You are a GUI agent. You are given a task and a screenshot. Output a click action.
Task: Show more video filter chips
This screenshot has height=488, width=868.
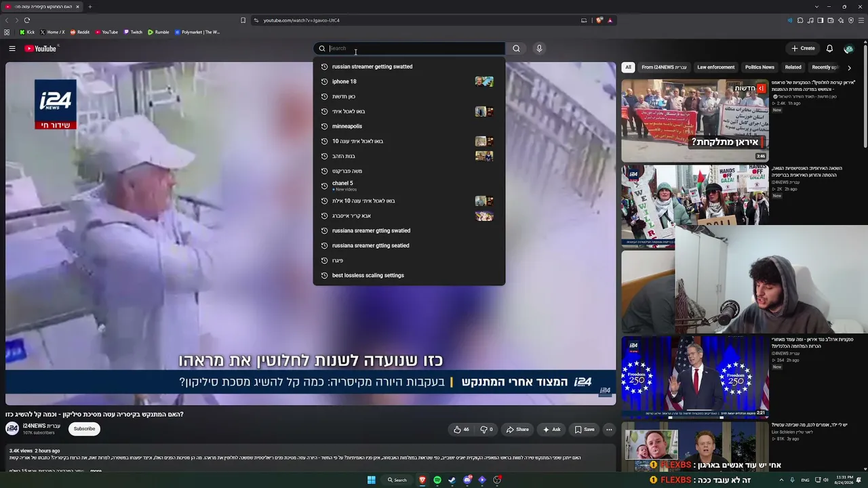(x=849, y=68)
